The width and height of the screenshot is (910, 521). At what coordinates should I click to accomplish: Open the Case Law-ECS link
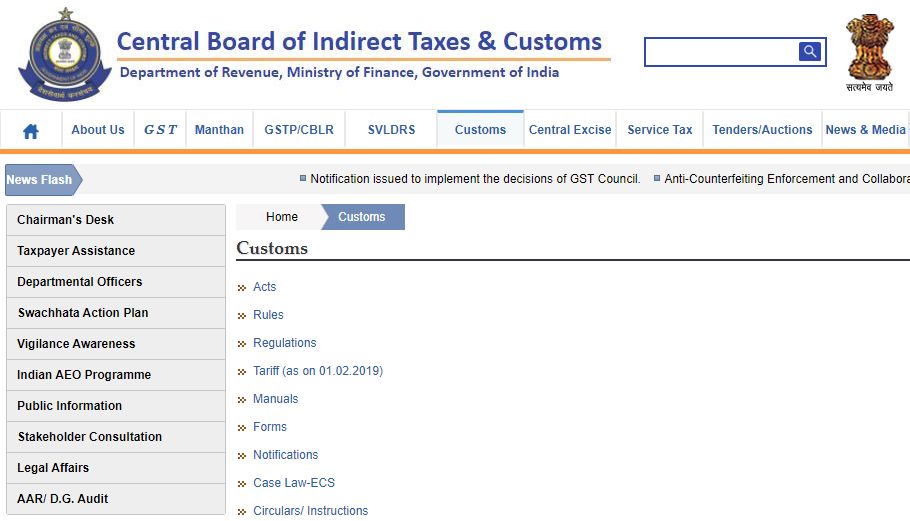pos(294,483)
